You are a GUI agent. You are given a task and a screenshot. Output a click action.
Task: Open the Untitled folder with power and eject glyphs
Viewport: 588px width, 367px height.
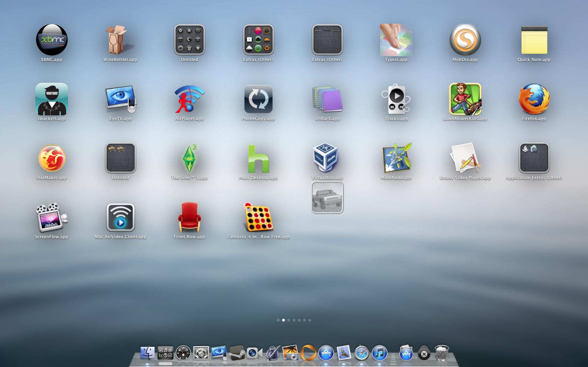pos(189,40)
